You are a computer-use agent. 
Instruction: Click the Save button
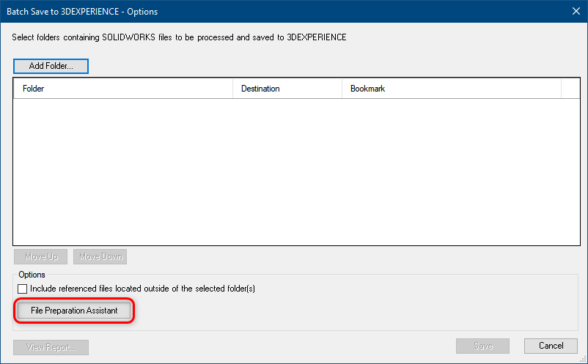482,346
